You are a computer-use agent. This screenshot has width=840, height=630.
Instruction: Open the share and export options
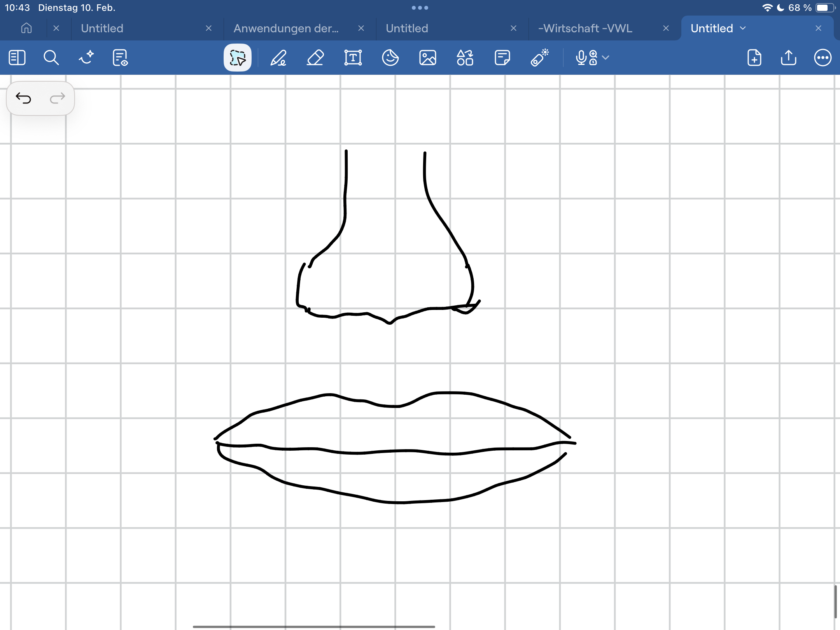(788, 58)
